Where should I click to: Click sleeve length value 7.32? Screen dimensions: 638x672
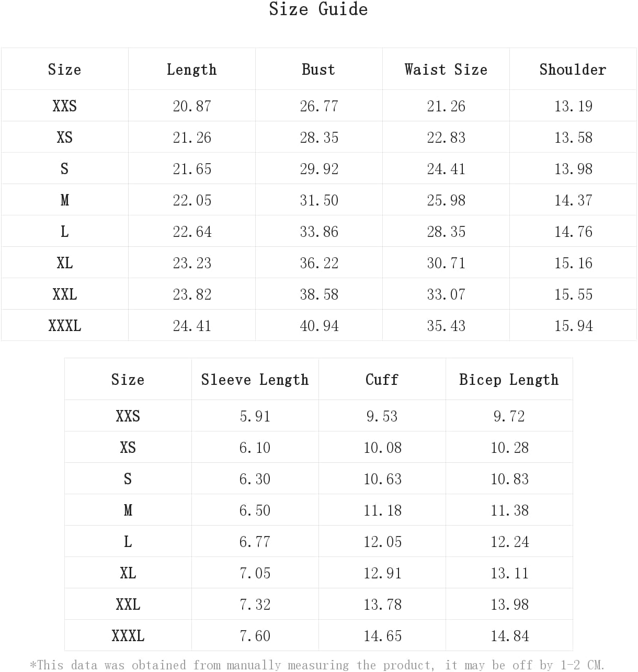(255, 605)
